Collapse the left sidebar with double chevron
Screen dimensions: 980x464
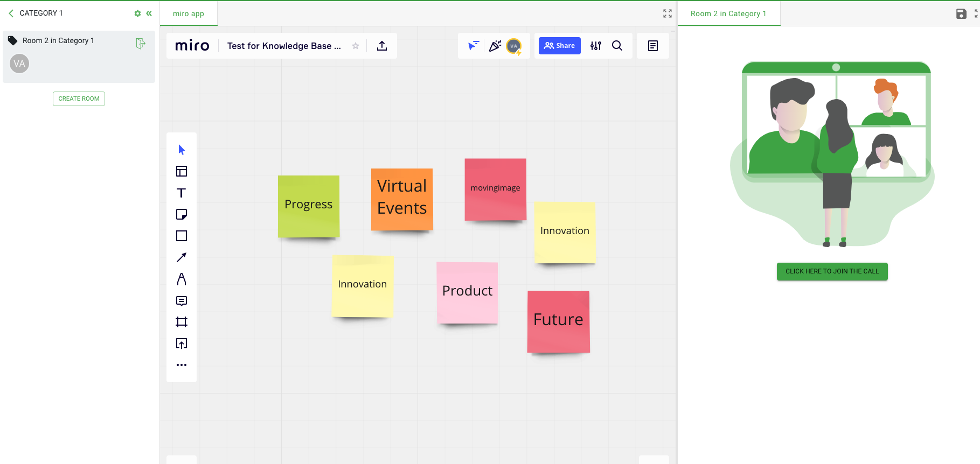coord(149,13)
